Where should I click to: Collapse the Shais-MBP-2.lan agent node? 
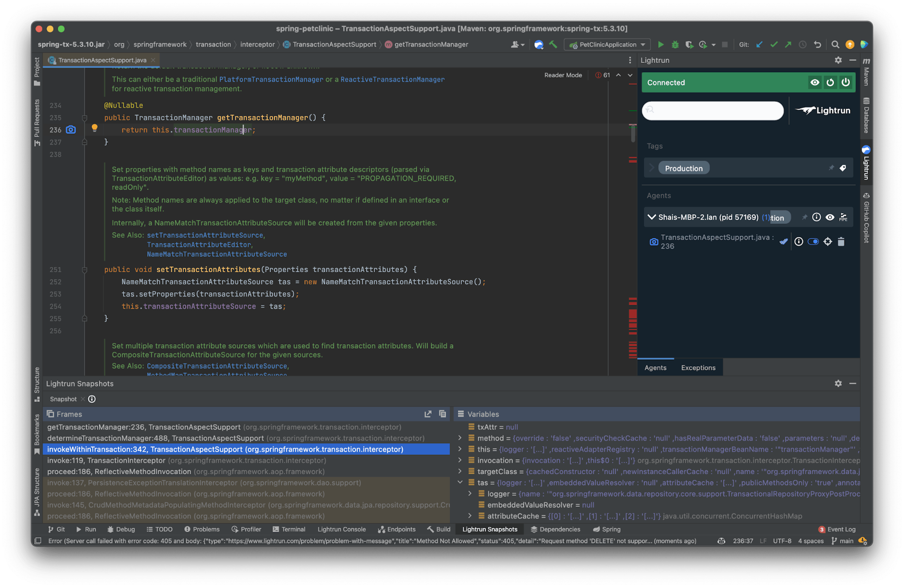651,217
